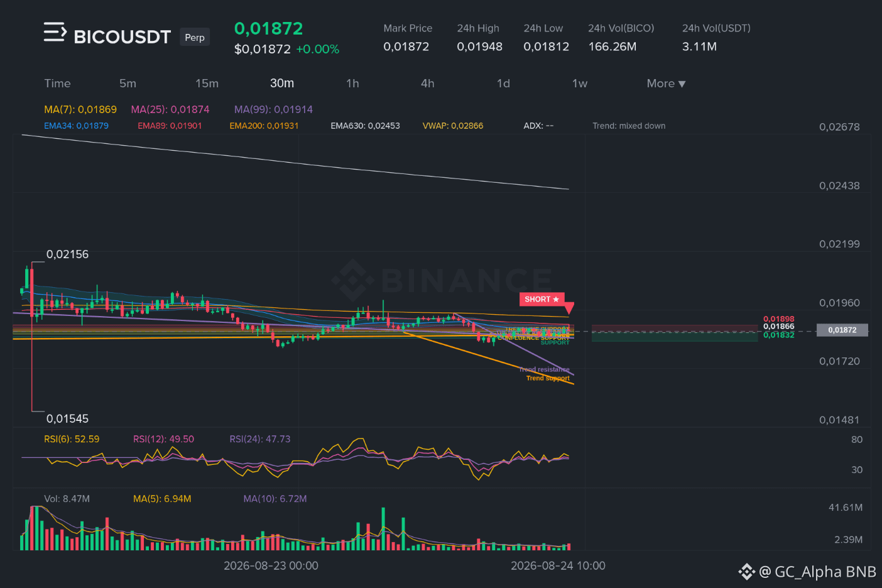The height and width of the screenshot is (588, 882).
Task: Click the current price tag 0,01872 on axis
Action: pyautogui.click(x=842, y=330)
